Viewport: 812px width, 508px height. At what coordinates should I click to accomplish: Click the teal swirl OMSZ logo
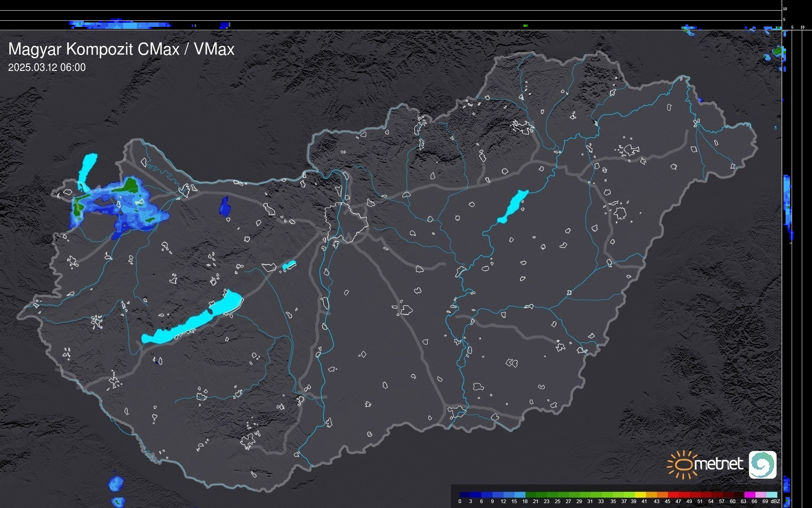click(762, 464)
